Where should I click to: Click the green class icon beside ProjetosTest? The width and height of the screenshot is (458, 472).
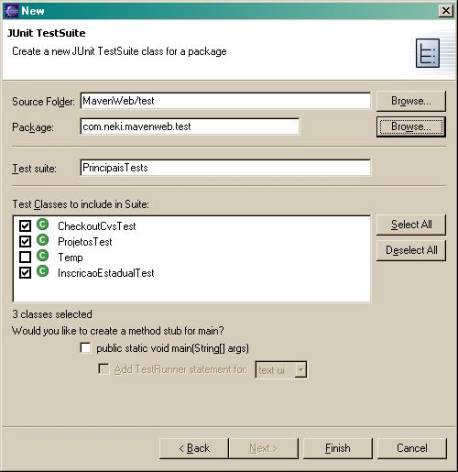tap(42, 240)
